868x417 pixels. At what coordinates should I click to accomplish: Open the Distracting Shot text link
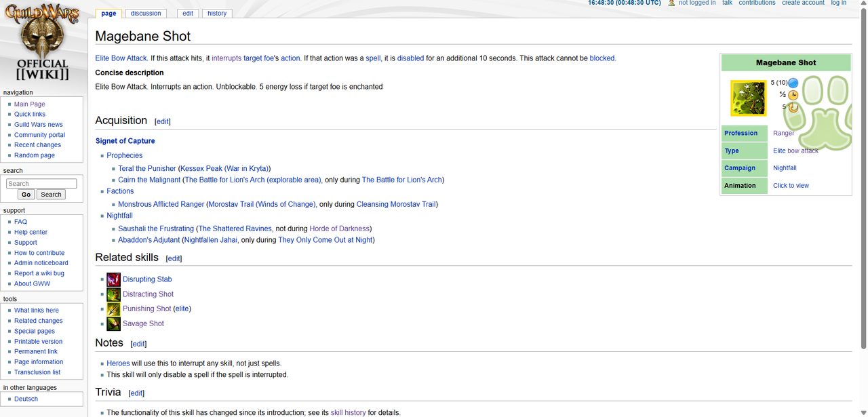(148, 294)
